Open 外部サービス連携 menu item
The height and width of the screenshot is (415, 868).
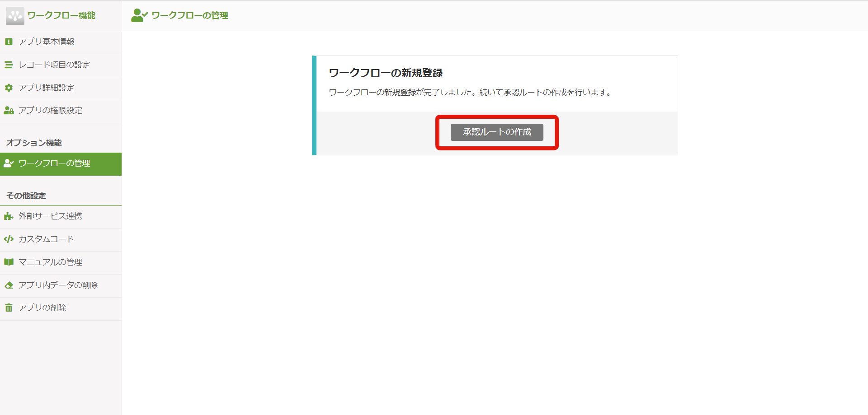61,217
